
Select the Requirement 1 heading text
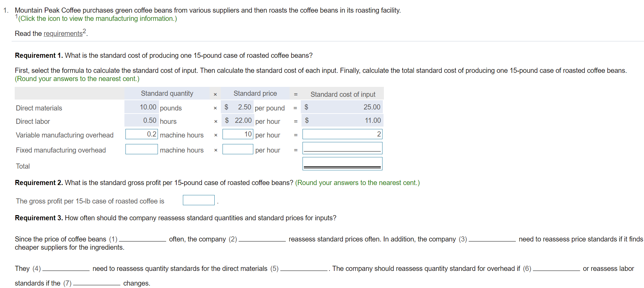[x=39, y=55]
